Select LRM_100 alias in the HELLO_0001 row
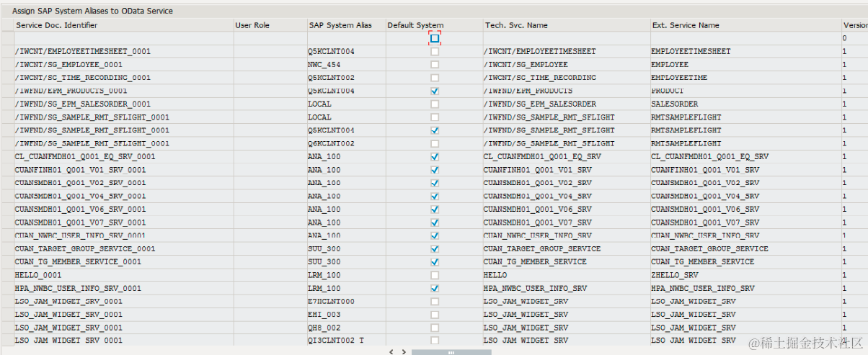 [x=346, y=275]
